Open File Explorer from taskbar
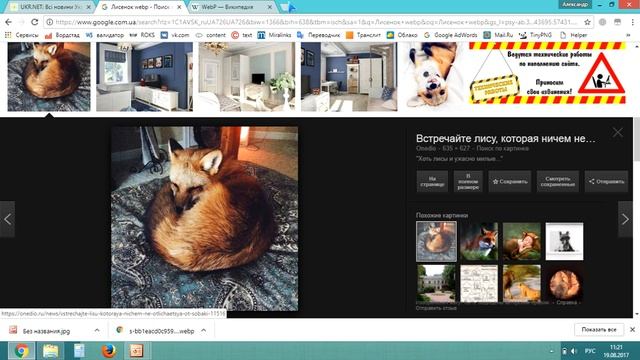This screenshot has height=360, width=640. [50, 351]
